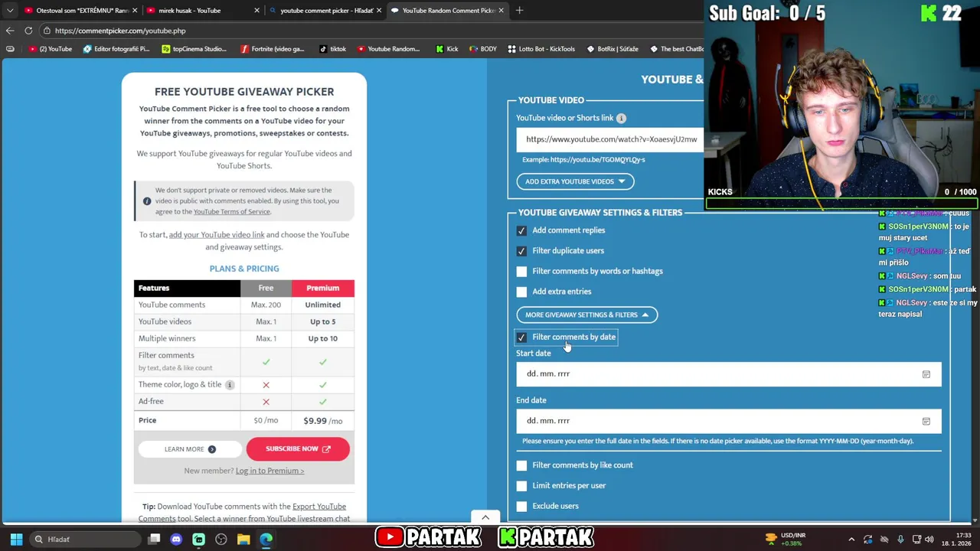This screenshot has height=551, width=980.
Task: Click the 'PLANS & PRICING' heading link
Action: pyautogui.click(x=244, y=269)
